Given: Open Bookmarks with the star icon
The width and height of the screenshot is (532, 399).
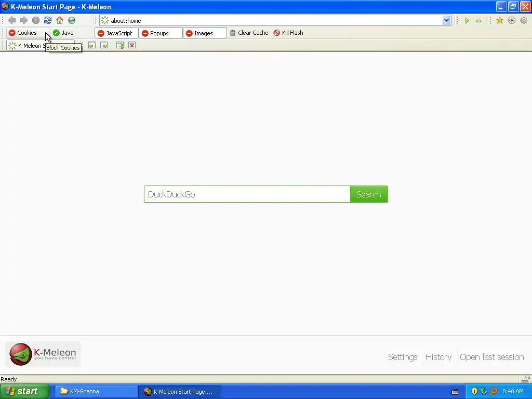Looking at the screenshot, I should point(499,21).
